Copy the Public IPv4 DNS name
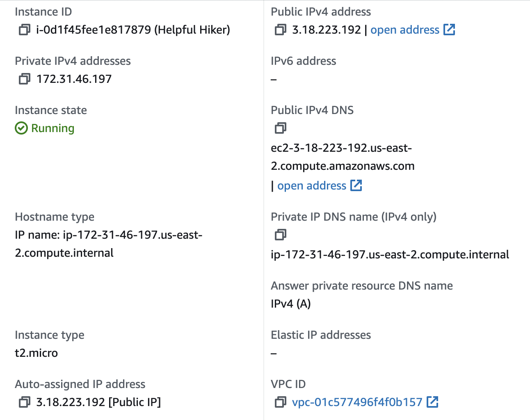530x420 pixels. [281, 128]
